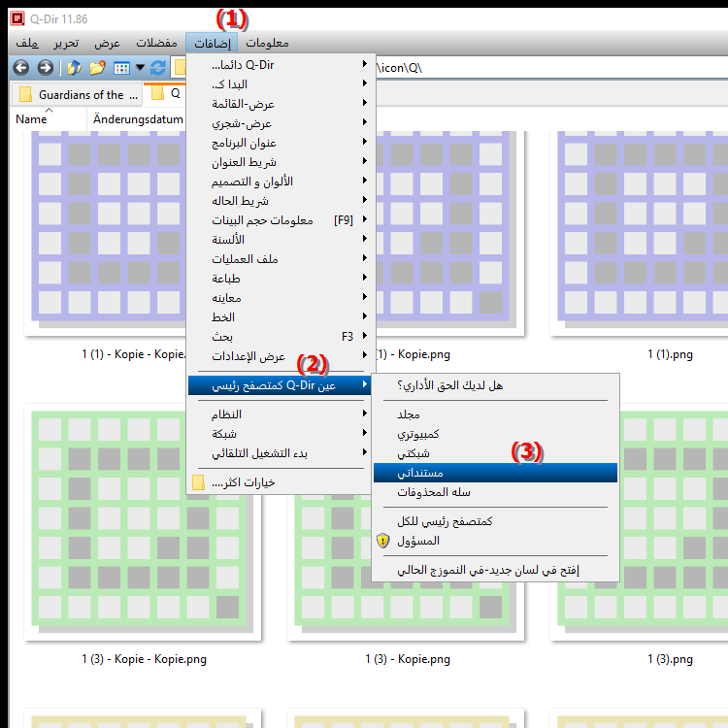Open the view mode dropdown arrow

click(140, 68)
